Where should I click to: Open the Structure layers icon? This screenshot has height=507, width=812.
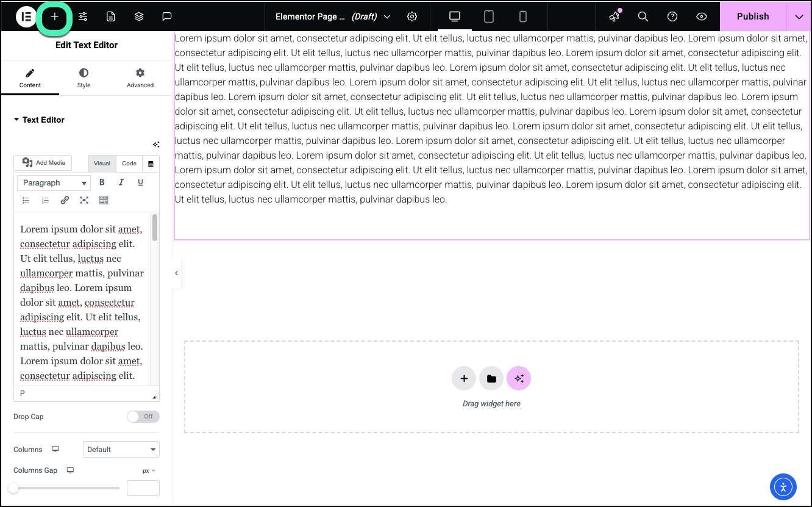point(139,17)
